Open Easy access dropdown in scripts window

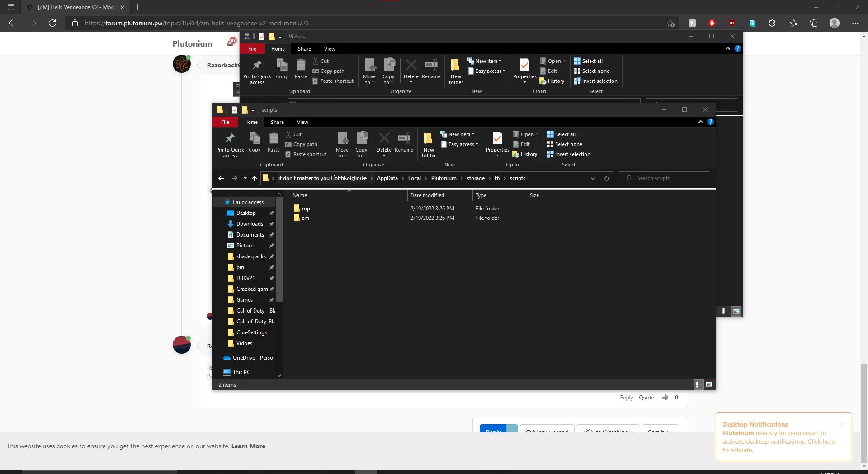(459, 144)
